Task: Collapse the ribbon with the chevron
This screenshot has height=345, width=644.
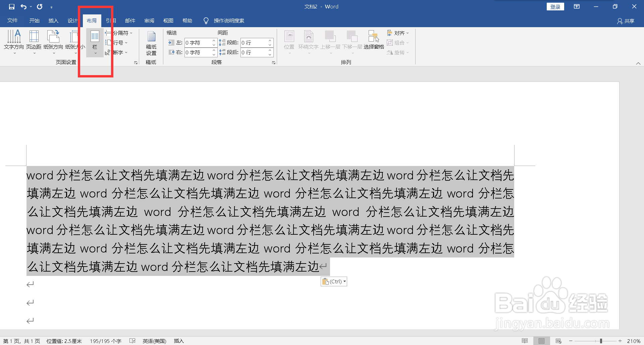Action: pyautogui.click(x=638, y=63)
